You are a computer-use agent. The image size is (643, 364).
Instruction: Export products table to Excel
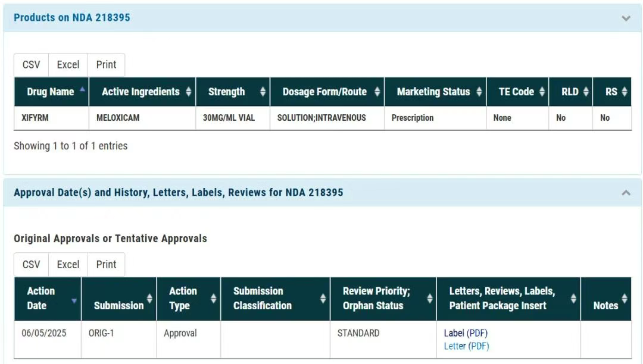coord(68,65)
